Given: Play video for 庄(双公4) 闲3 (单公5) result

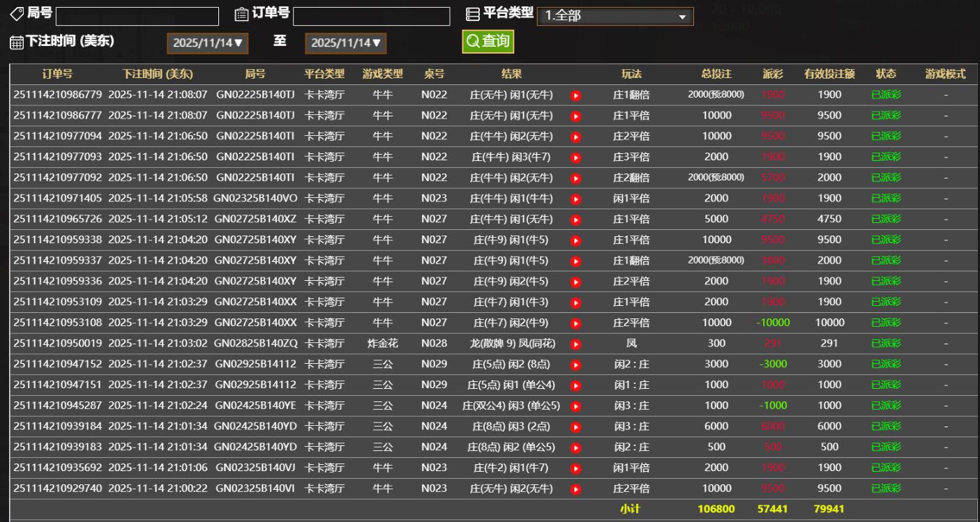Looking at the screenshot, I should coord(575,406).
